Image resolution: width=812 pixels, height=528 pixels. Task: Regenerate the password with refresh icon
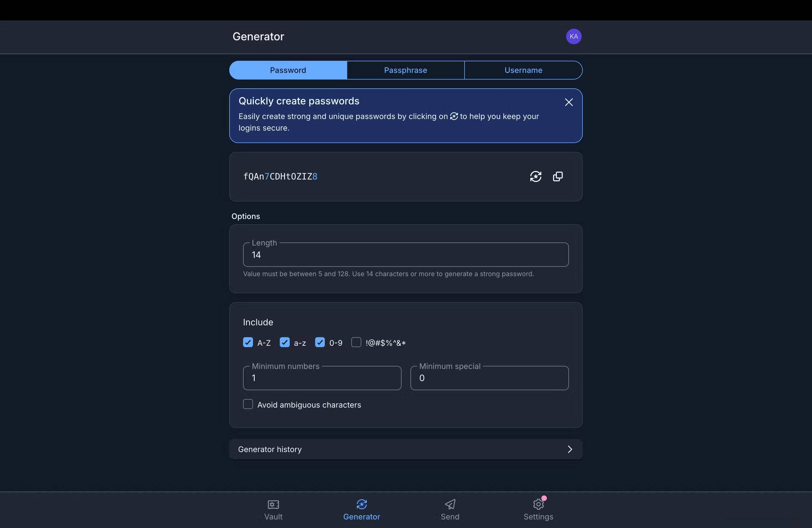(x=535, y=176)
